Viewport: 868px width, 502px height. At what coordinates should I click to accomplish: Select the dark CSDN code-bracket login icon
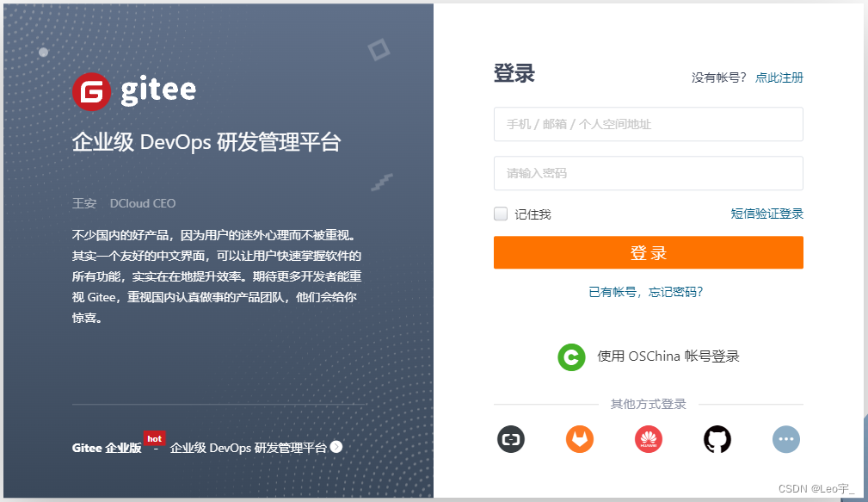[510, 439]
